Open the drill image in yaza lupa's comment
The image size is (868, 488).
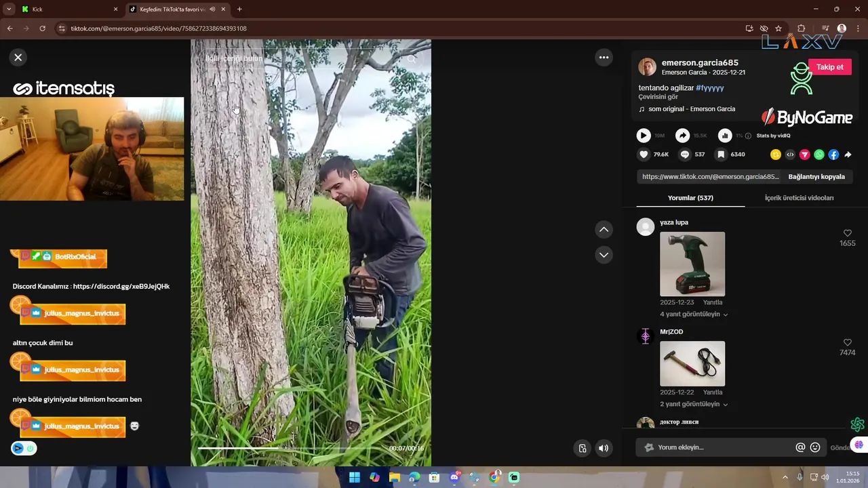(692, 264)
